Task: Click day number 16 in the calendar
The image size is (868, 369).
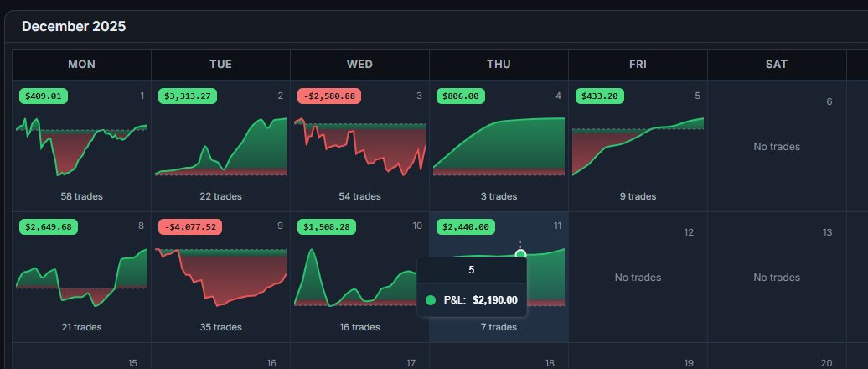Action: point(271,363)
